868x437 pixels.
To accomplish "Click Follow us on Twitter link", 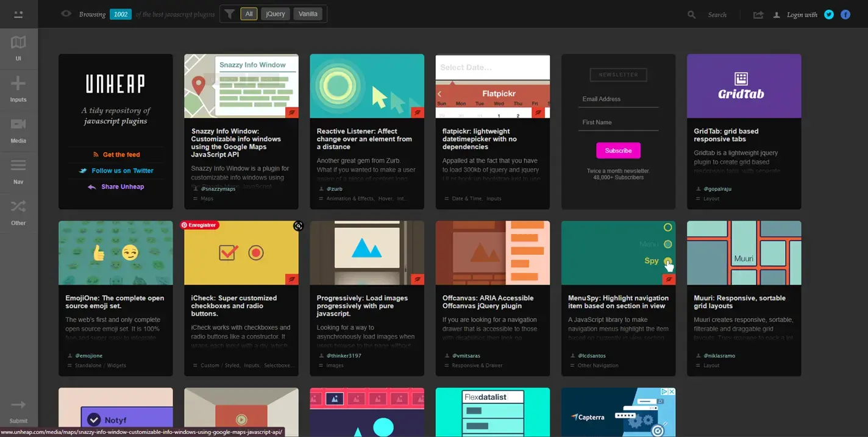I will click(x=116, y=171).
